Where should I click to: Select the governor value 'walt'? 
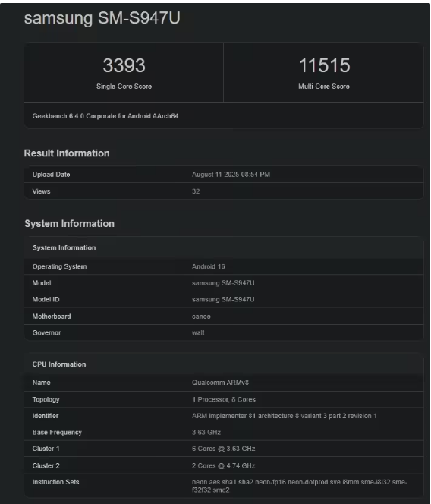pyautogui.click(x=198, y=333)
